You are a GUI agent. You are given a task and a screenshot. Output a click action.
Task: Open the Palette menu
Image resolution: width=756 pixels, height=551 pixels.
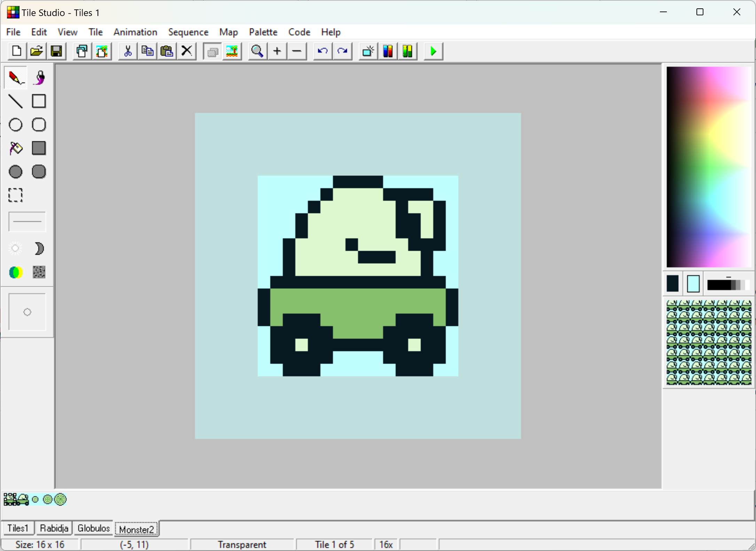click(x=263, y=32)
